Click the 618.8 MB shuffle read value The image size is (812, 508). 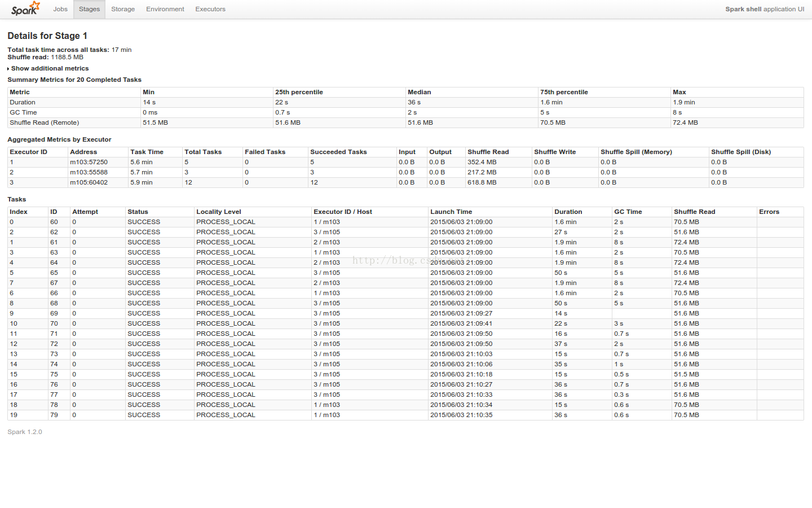482,182
